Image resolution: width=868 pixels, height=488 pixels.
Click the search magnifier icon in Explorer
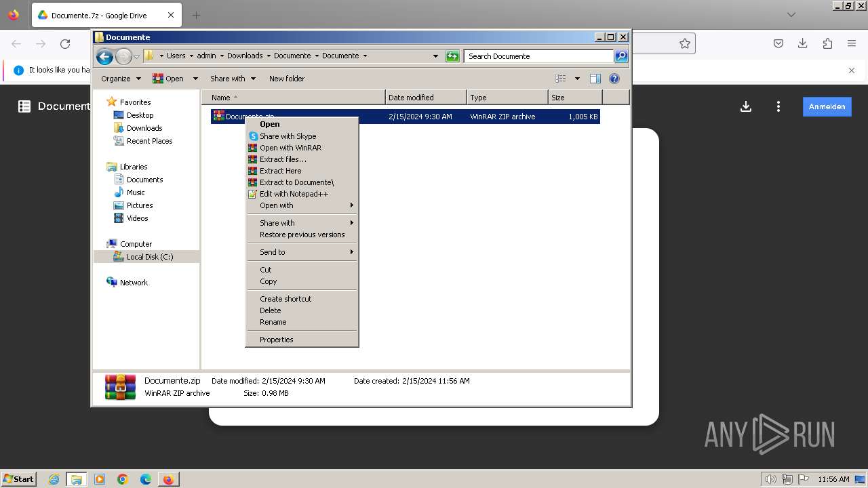click(x=621, y=56)
